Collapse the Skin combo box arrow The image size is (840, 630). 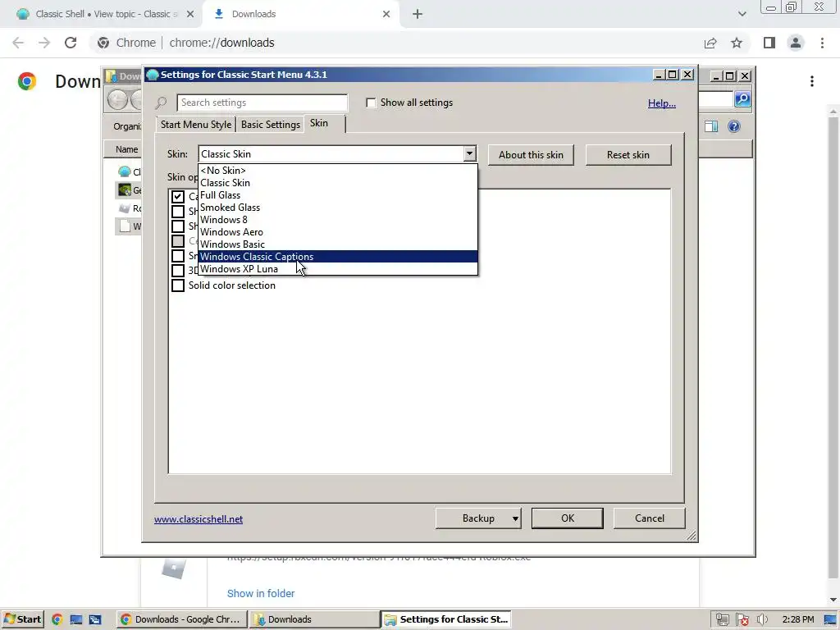pyautogui.click(x=469, y=153)
